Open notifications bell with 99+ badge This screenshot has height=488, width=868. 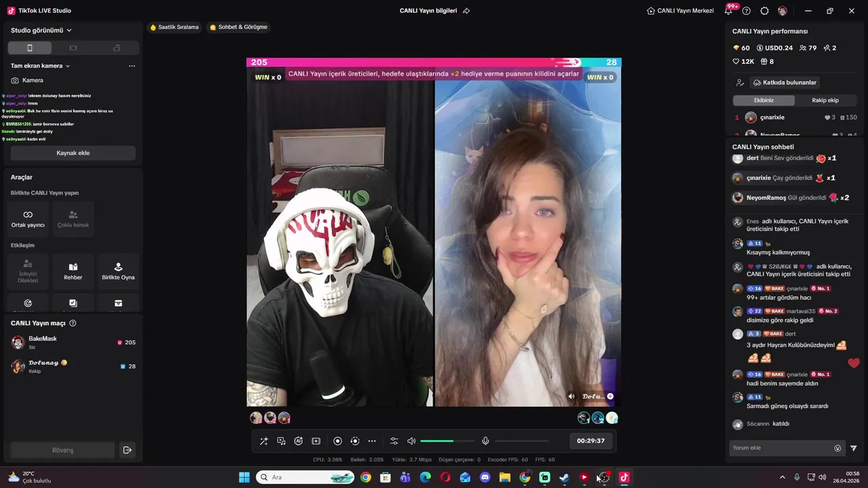pos(730,10)
